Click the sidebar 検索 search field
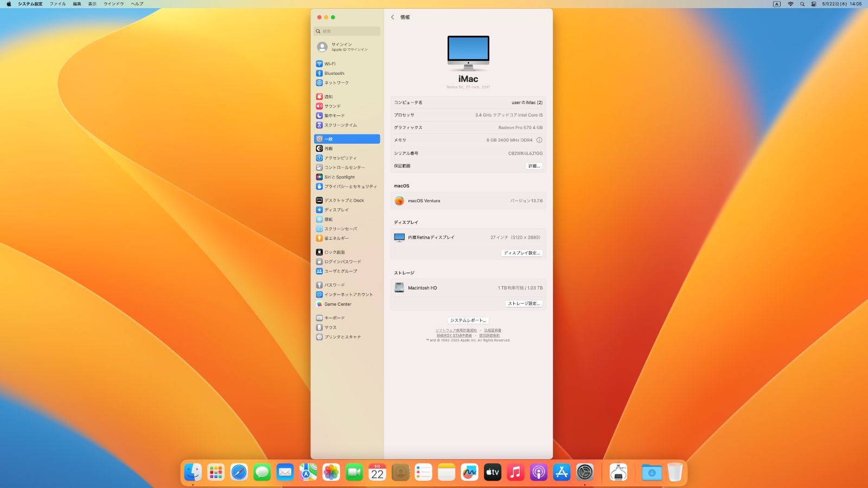 coord(347,31)
